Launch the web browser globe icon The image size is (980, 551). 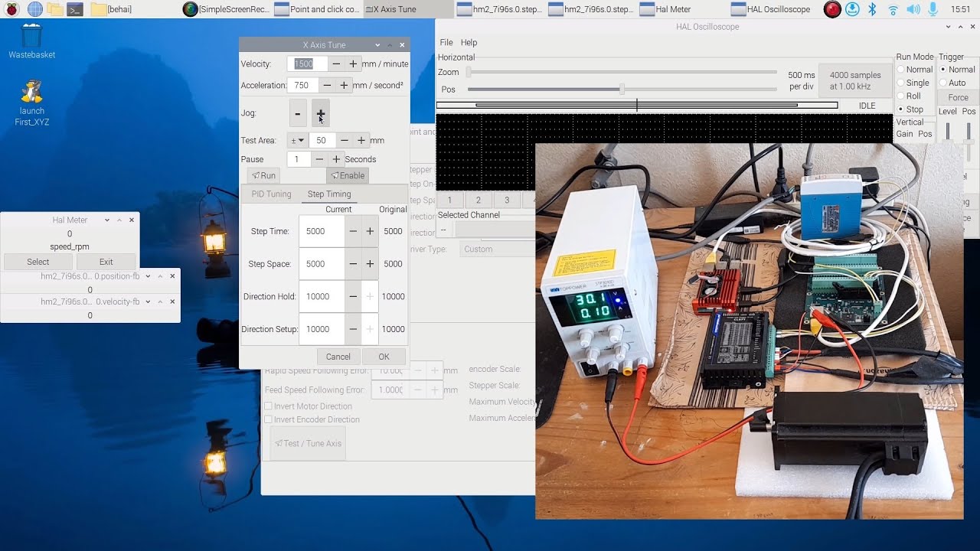[35, 9]
